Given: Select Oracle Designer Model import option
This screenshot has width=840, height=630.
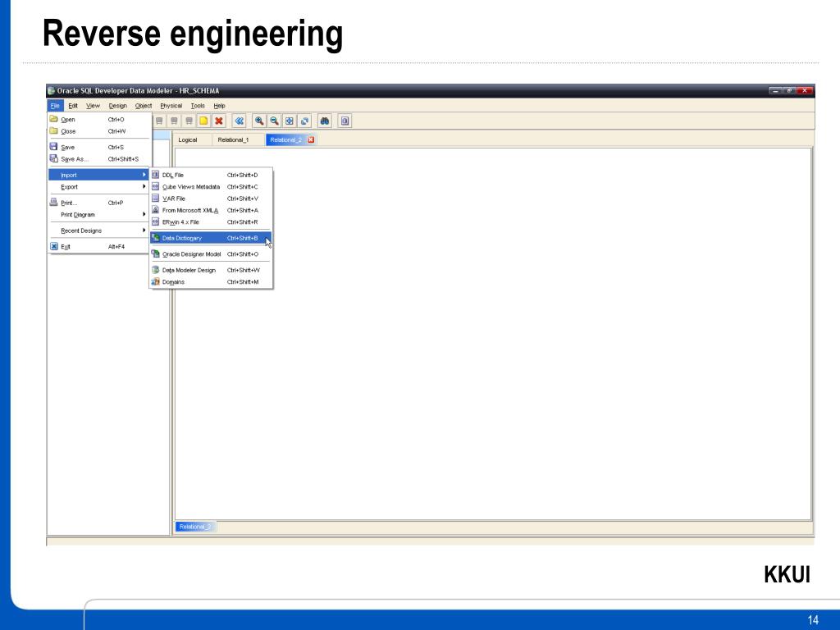Looking at the screenshot, I should click(211, 254).
